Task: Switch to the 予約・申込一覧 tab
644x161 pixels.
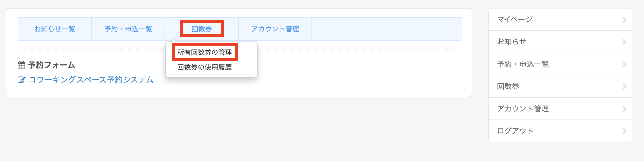Action: (x=128, y=29)
